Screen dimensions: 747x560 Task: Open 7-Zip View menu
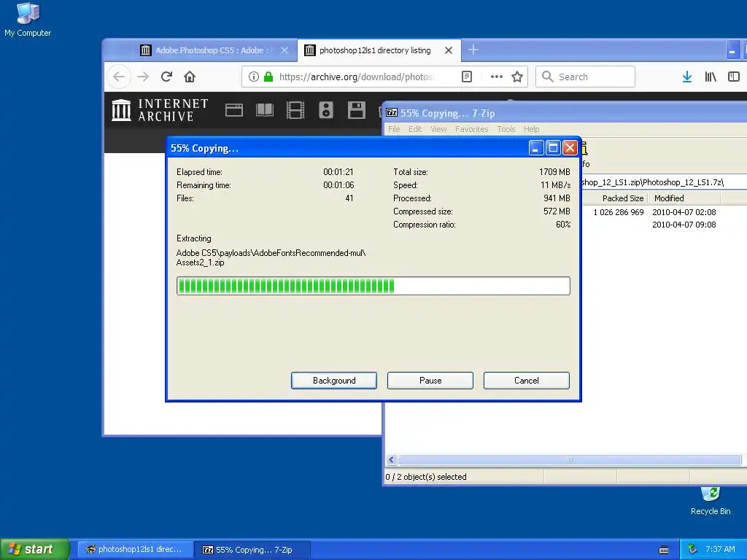click(x=438, y=129)
